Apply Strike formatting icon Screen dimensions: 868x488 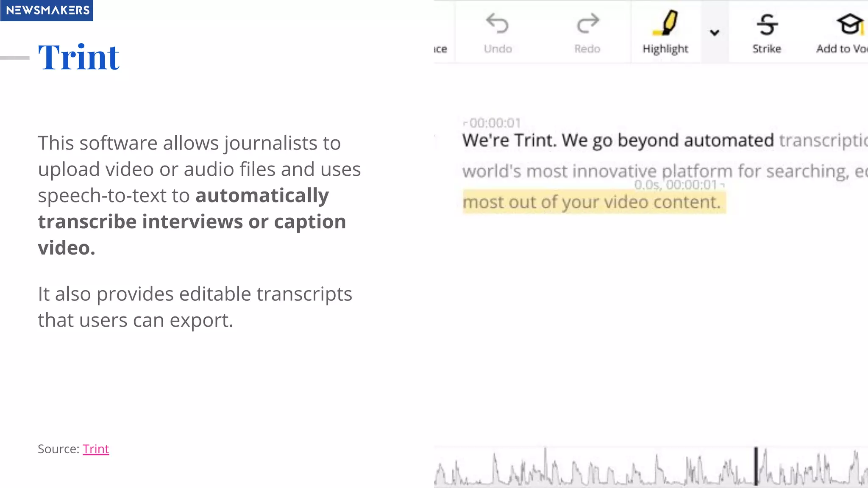[767, 24]
